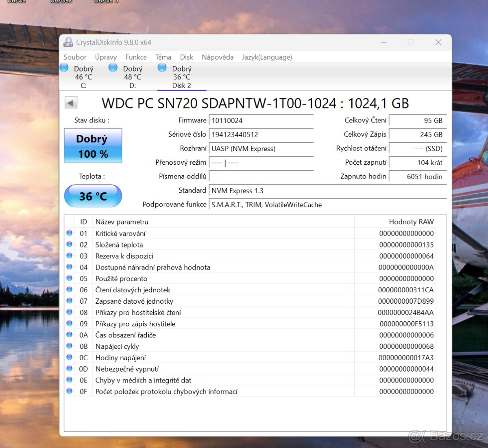The image size is (488, 448).
Task: Click status dot for Čas obsazení řadiče row
Action: point(70,335)
